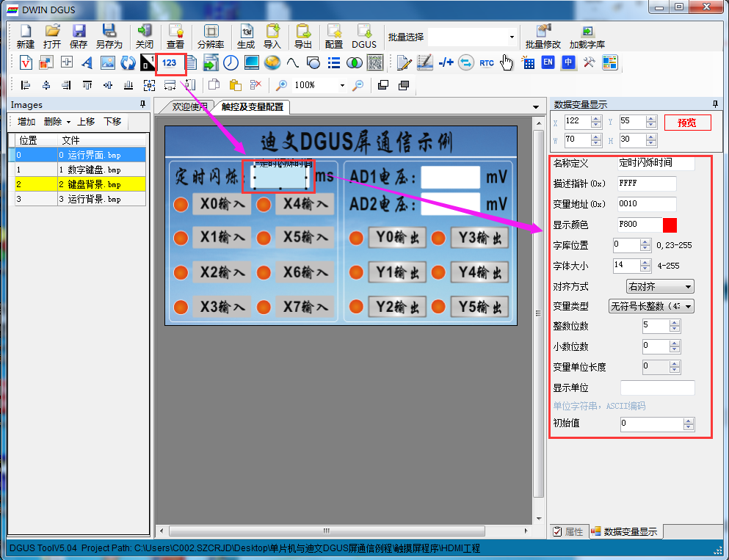Select the RTC display tool
The height and width of the screenshot is (560, 729).
click(486, 62)
